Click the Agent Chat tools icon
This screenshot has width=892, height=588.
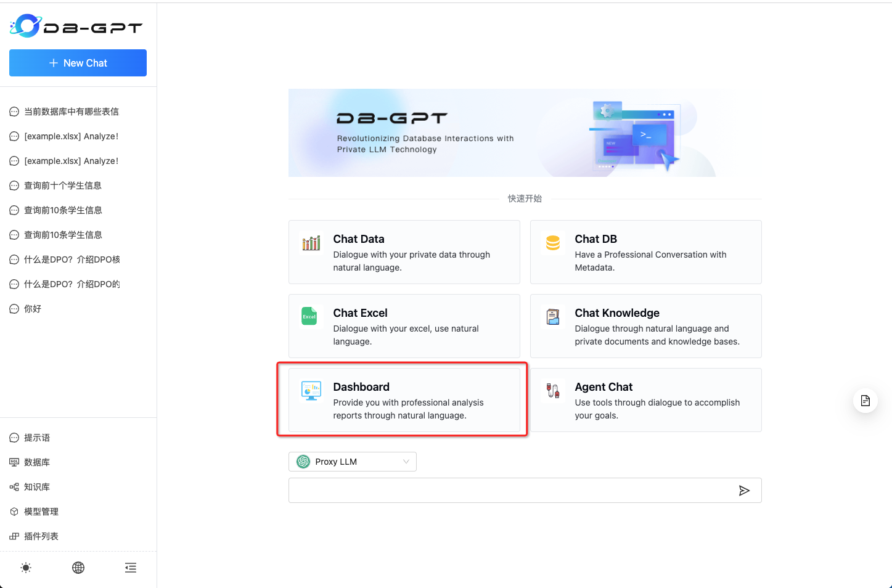click(x=553, y=390)
